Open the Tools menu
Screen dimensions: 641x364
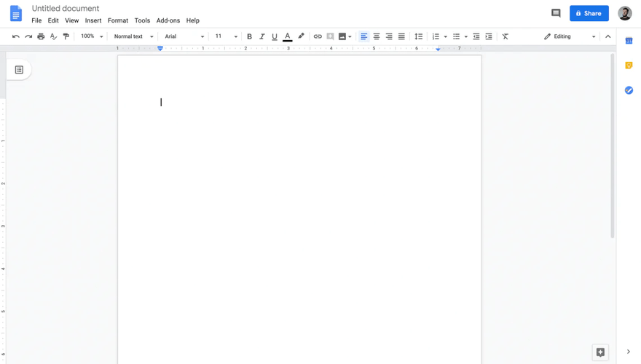pyautogui.click(x=142, y=20)
